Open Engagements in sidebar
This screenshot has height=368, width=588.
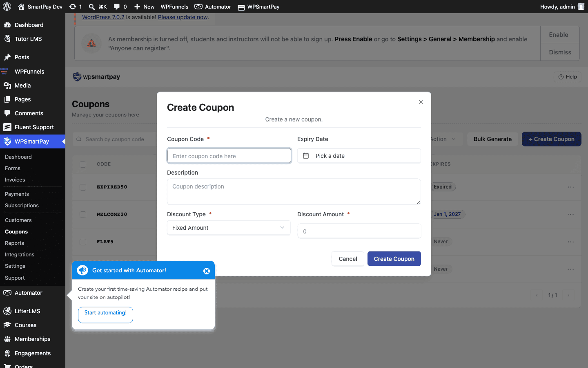33,353
